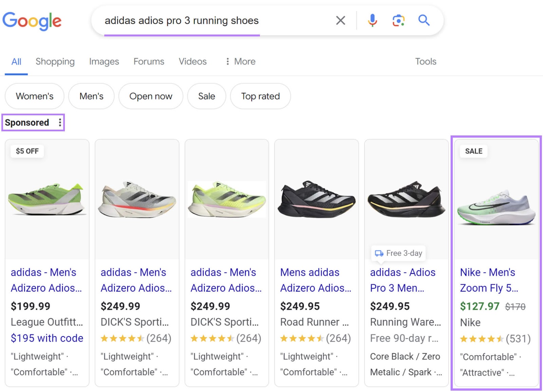Open black adidas shoe image from Road Runner

pos(316,199)
